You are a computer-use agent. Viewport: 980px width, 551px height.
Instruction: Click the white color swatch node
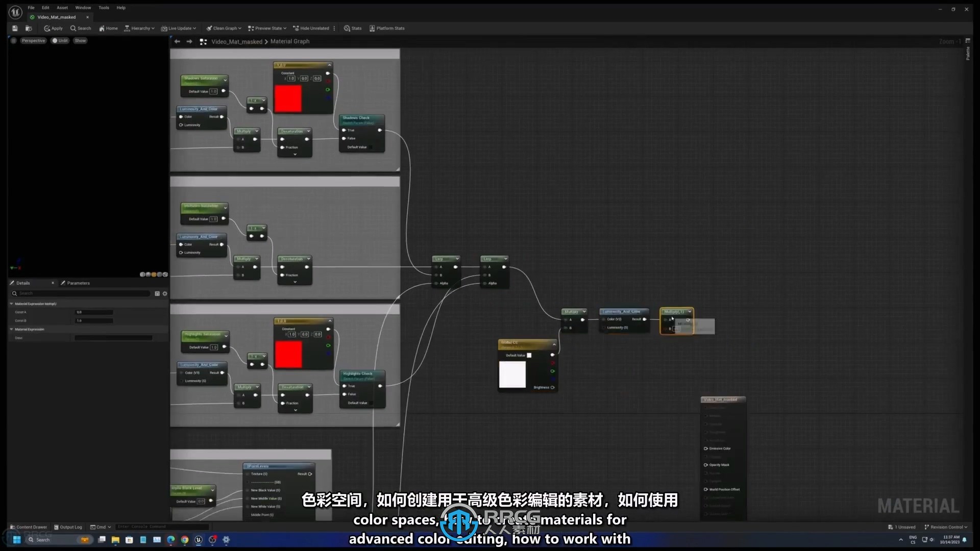[x=512, y=373]
